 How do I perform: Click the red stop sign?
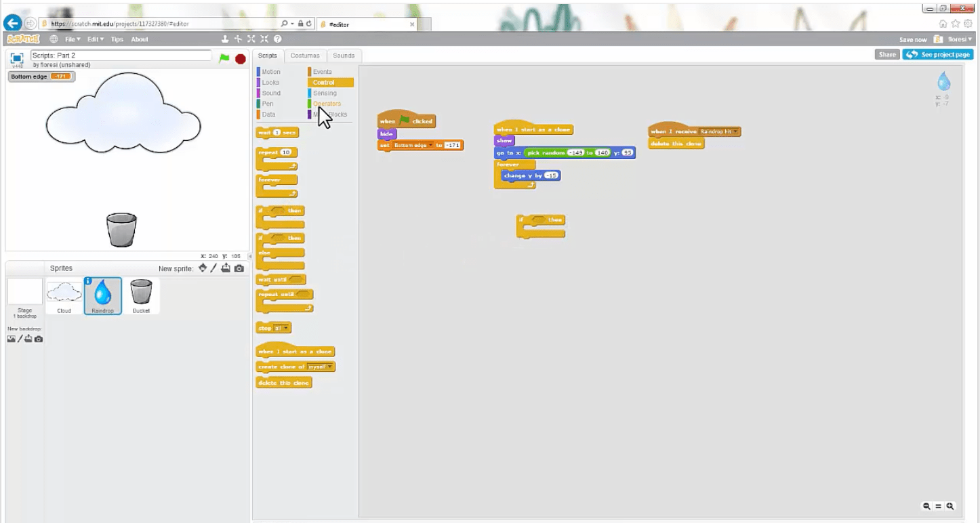(x=240, y=59)
